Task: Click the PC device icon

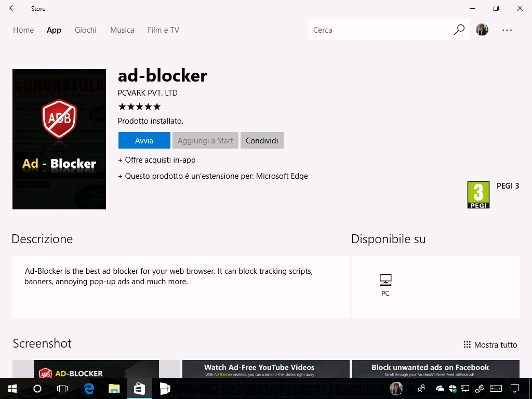Action: point(385,280)
